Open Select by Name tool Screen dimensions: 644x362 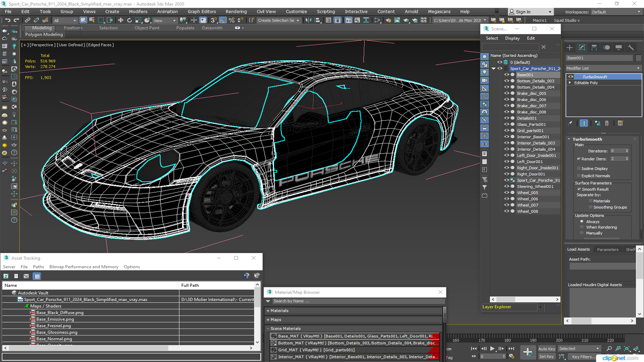[92, 20]
